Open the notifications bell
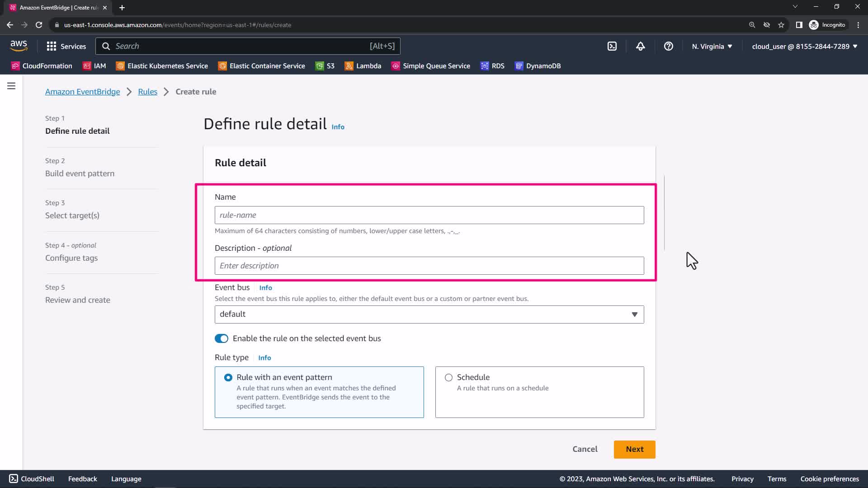This screenshot has width=868, height=488. 640,46
